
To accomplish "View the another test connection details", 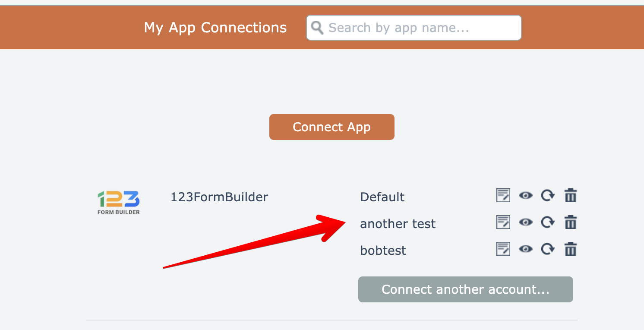I will [525, 222].
